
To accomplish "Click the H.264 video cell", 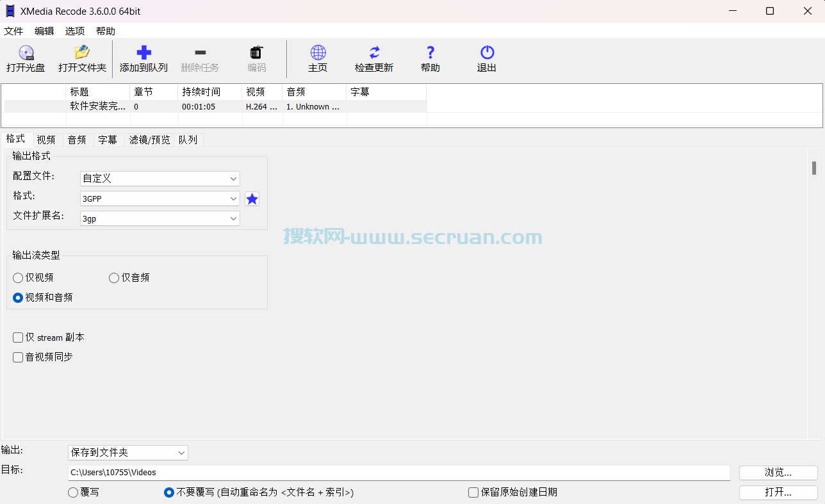I will tap(262, 106).
